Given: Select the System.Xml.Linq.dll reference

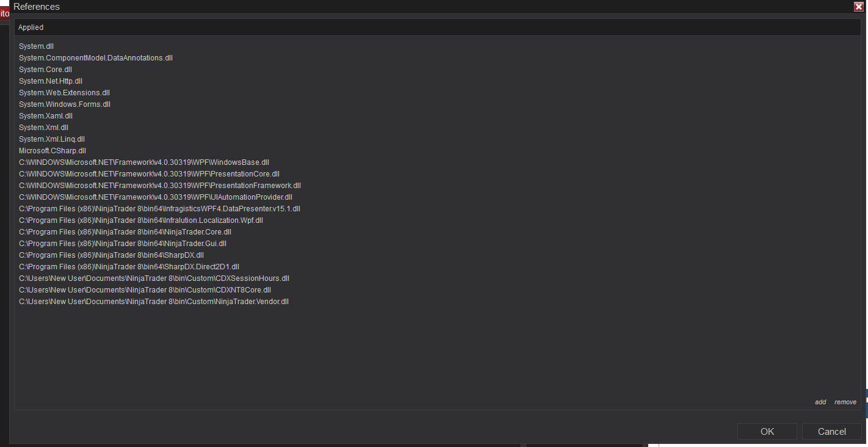Looking at the screenshot, I should tap(52, 139).
